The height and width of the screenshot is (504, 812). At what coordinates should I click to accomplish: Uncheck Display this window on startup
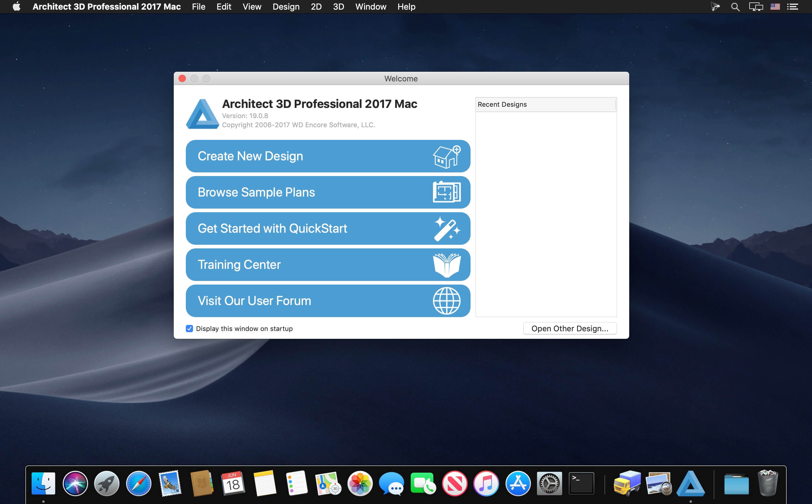click(x=189, y=329)
